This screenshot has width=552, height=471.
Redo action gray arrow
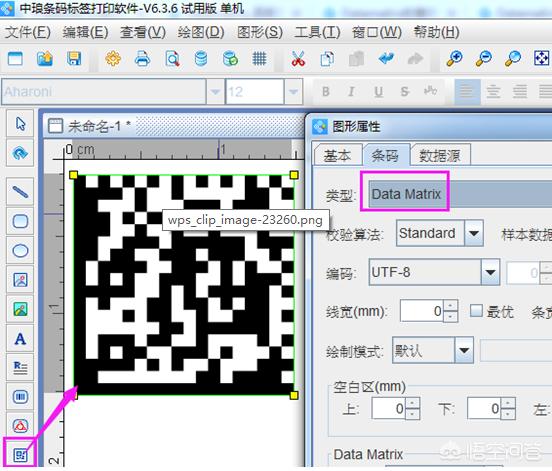[415, 58]
